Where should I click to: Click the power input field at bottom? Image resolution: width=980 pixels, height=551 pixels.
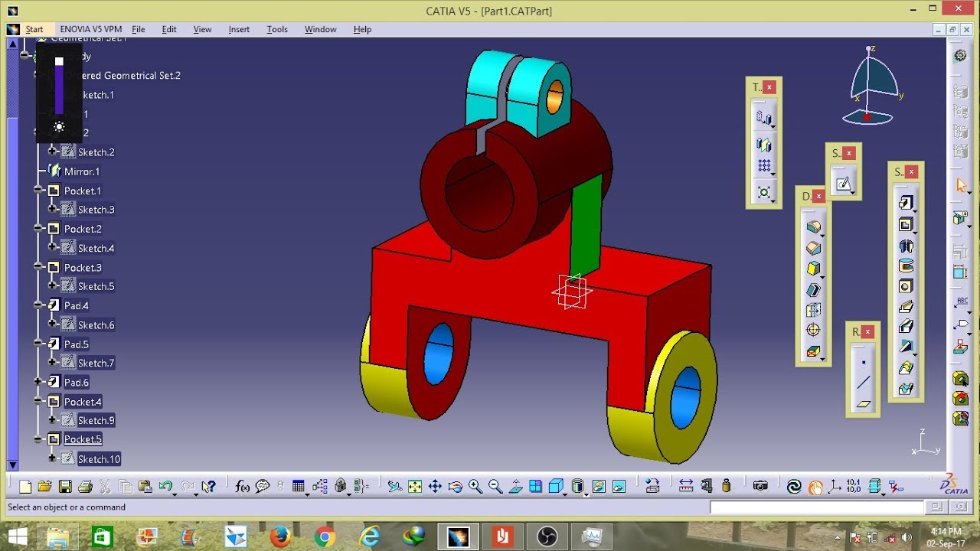817,507
